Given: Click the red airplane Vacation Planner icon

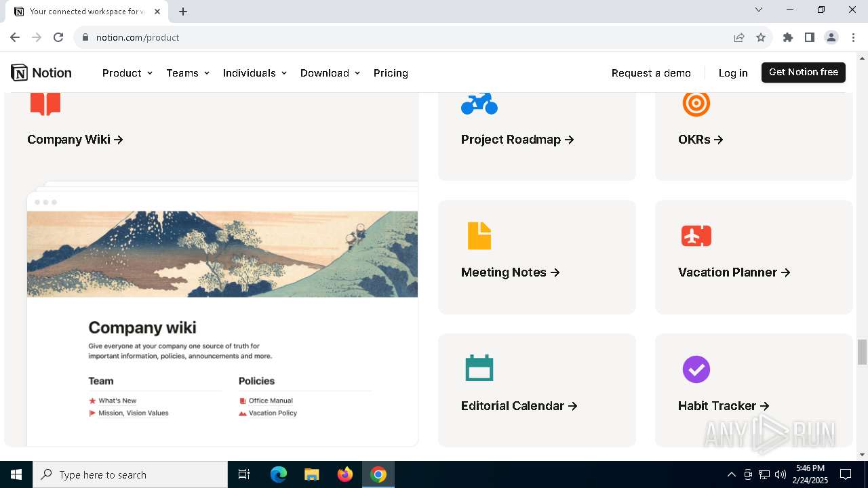Looking at the screenshot, I should (x=696, y=236).
